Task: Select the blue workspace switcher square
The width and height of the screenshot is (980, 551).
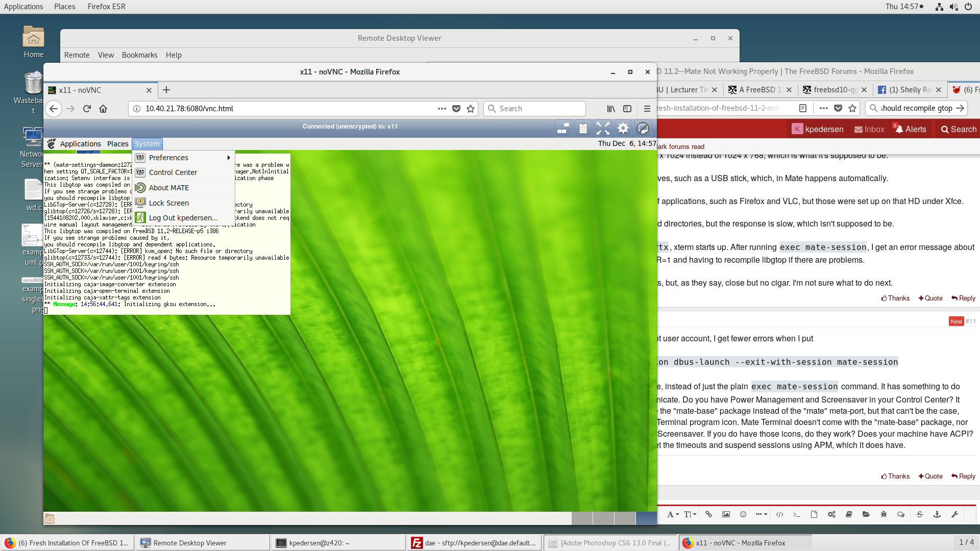Action: click(x=646, y=518)
